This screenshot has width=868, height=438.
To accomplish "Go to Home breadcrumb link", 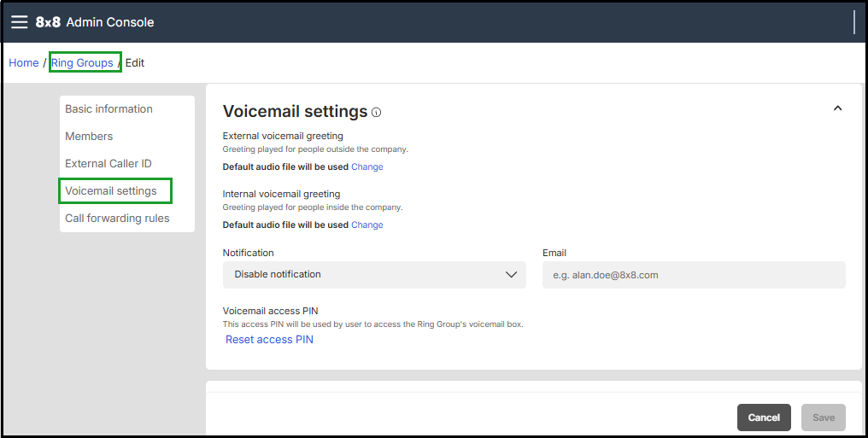I will pos(24,63).
